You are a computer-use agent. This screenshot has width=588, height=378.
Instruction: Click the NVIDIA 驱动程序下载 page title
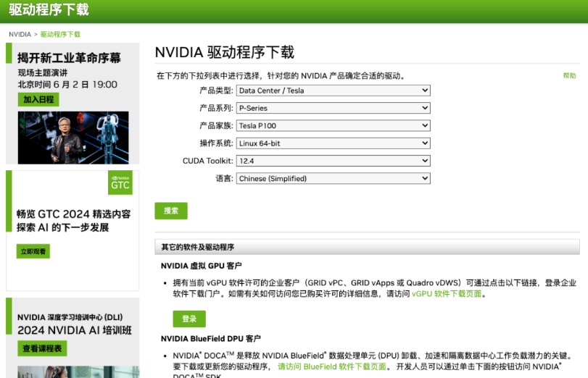225,52
